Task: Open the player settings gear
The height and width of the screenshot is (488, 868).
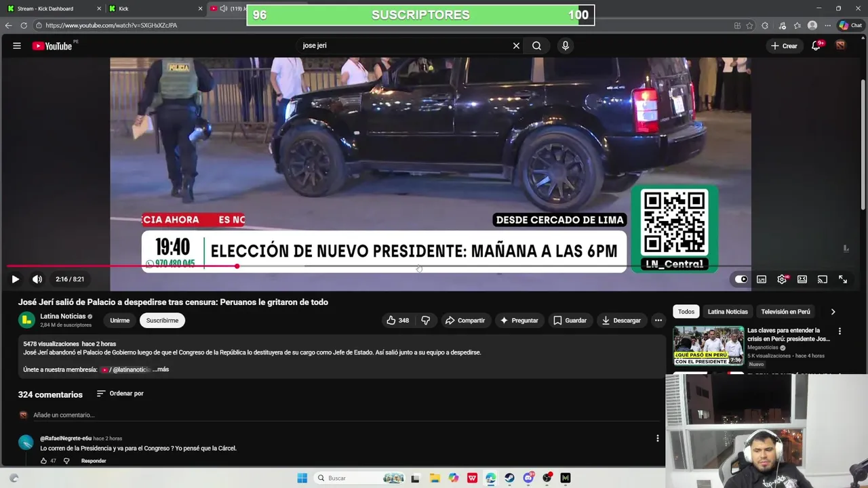Action: [782, 279]
